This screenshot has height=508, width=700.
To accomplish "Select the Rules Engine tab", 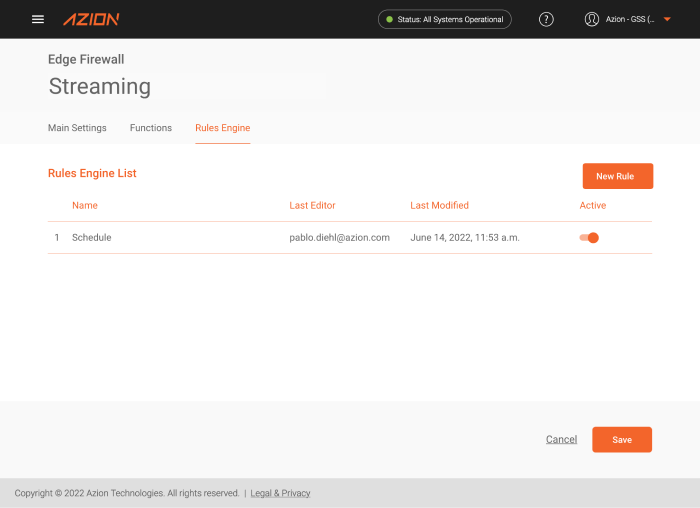I will coord(223,128).
